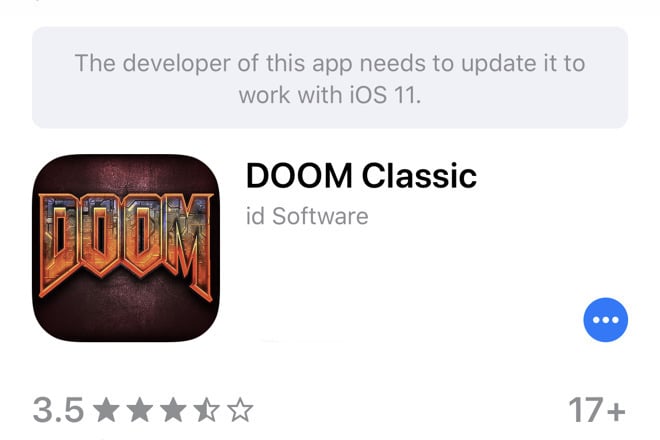Tap the word "DOOM" in the app title
Screen dimensions: 660x440
pos(299,176)
